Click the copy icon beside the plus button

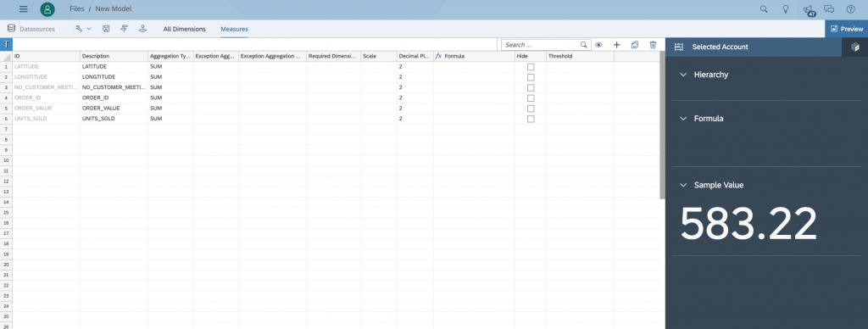coord(635,45)
